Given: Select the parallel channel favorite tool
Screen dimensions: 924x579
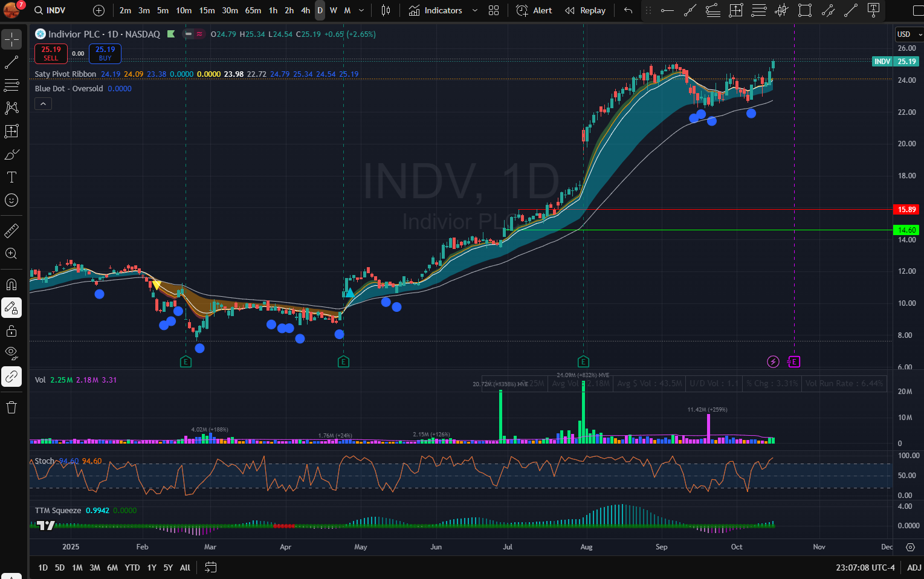Looking at the screenshot, I should pos(828,10).
